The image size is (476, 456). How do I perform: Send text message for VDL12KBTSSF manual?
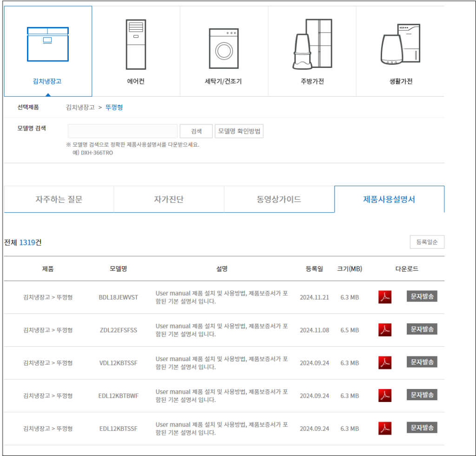click(422, 362)
